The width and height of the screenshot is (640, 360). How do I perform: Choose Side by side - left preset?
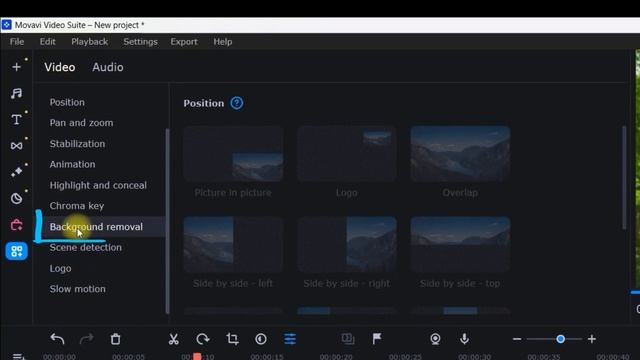[233, 244]
